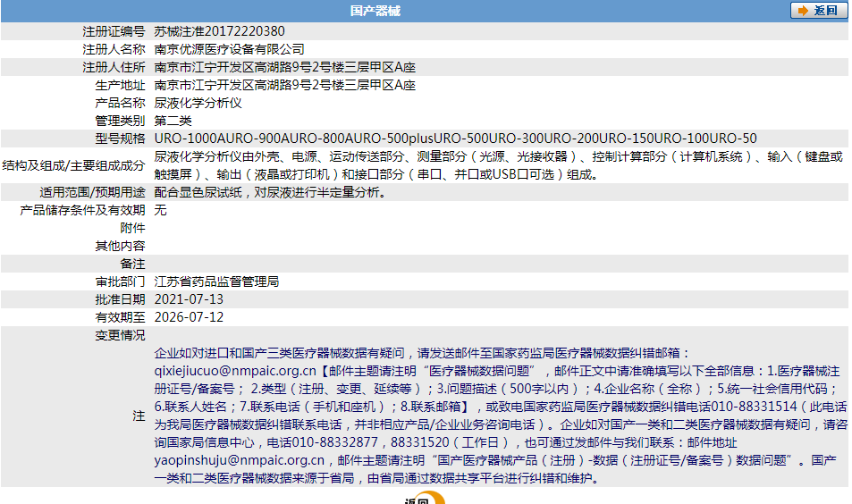Viewport: 852px width, 504px height.
Task: Select the intended use text 配合显色尿试纸
Action: point(270,192)
